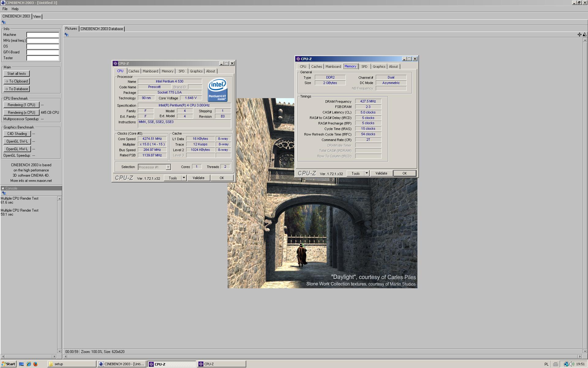Click the zoom-view triangle icon
Image resolution: width=588 pixels, height=368 pixels.
pyautogui.click(x=585, y=35)
